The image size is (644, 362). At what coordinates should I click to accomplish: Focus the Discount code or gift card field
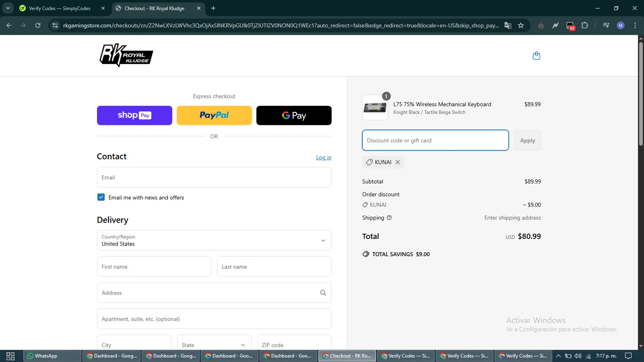(435, 140)
